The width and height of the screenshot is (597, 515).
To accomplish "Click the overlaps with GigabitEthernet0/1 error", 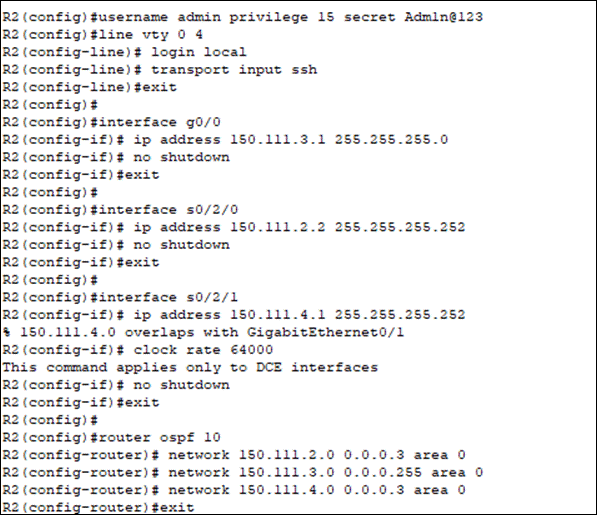I will (x=203, y=332).
